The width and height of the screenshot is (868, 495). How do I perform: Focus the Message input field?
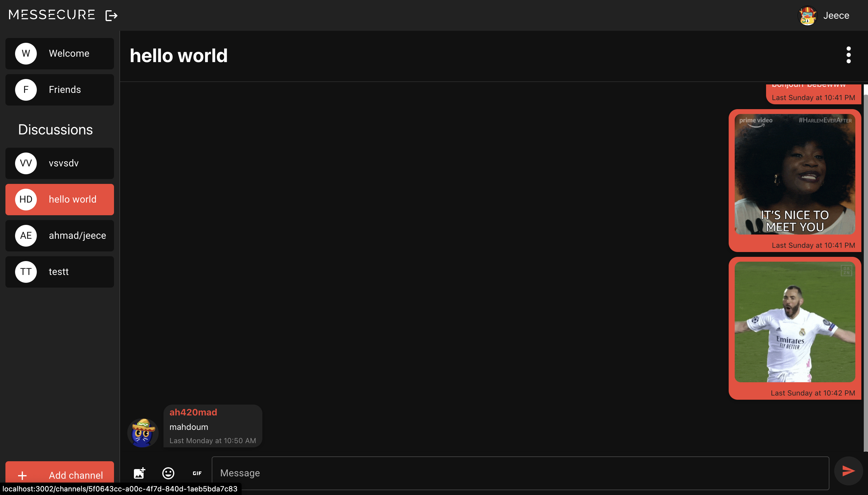pyautogui.click(x=520, y=473)
